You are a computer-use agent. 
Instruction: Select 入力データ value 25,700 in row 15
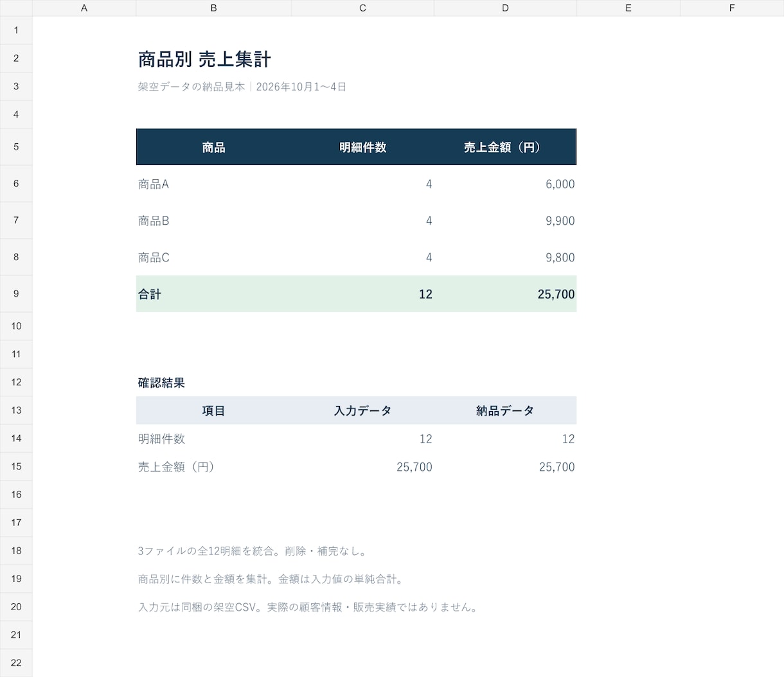(363, 467)
